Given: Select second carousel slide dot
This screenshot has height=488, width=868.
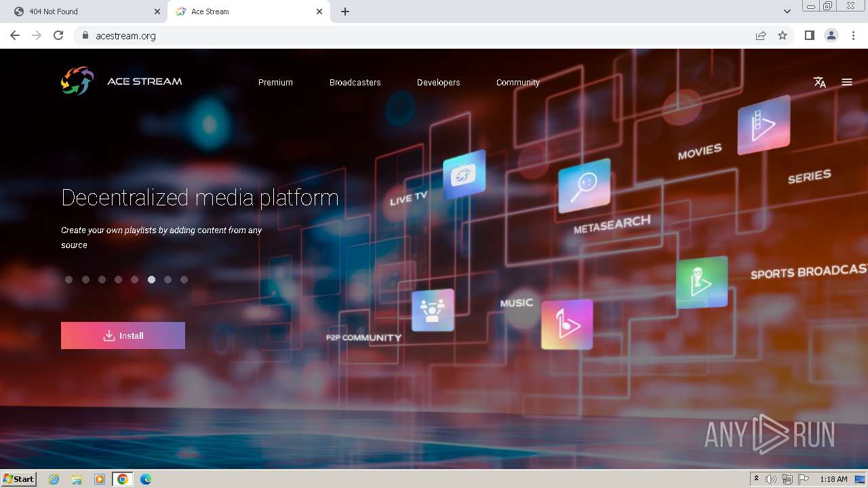Looking at the screenshot, I should pyautogui.click(x=85, y=279).
